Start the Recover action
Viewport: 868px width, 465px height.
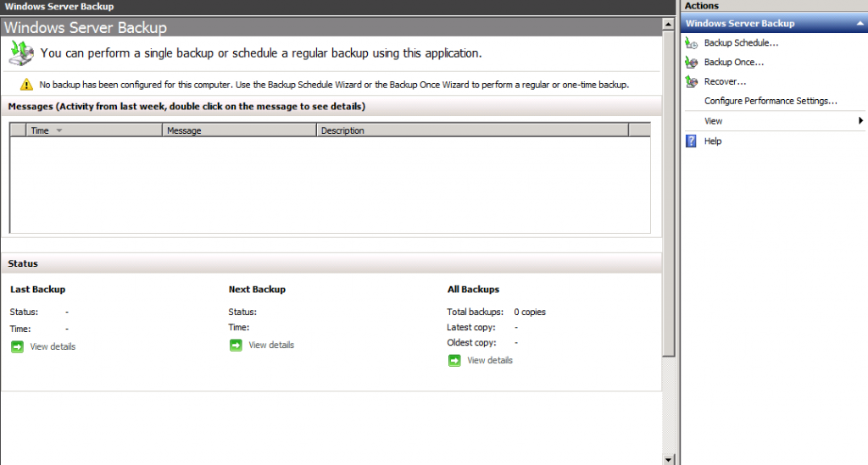[725, 82]
